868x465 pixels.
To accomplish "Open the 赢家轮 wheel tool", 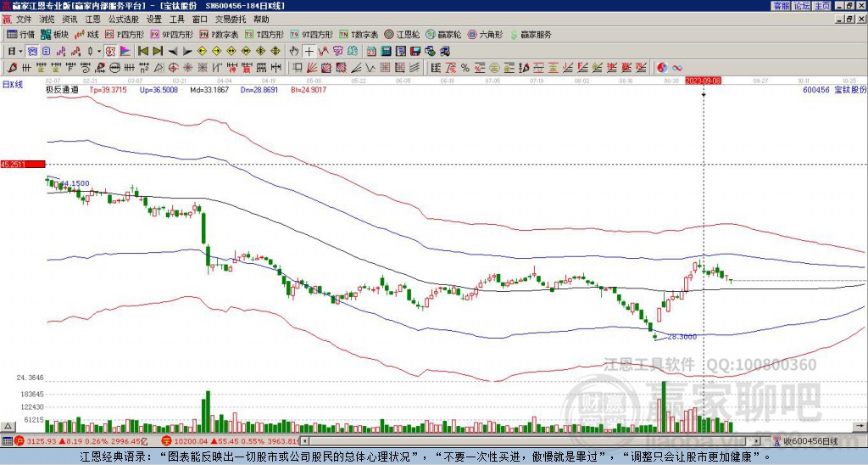I will (443, 34).
